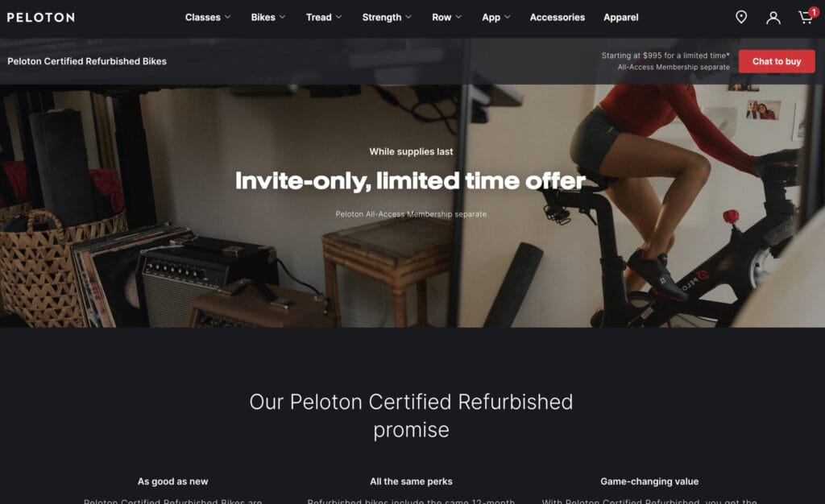Click the Starting at $995 offer text
The width and height of the screenshot is (825, 504).
[665, 56]
